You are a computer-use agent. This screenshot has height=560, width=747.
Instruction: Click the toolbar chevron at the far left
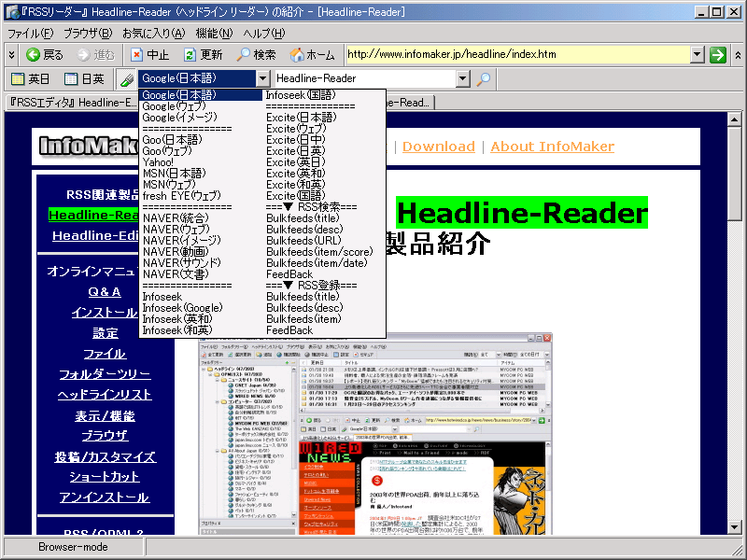[11, 55]
